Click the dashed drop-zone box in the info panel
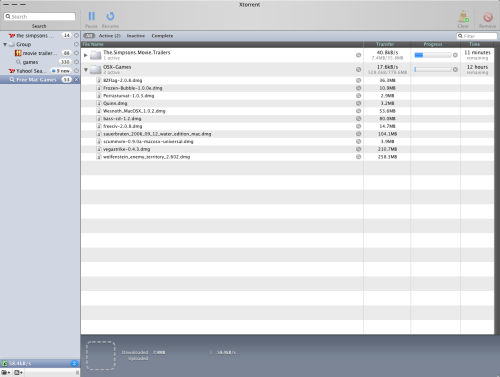Viewport: 500px width, 377px height. (101, 356)
